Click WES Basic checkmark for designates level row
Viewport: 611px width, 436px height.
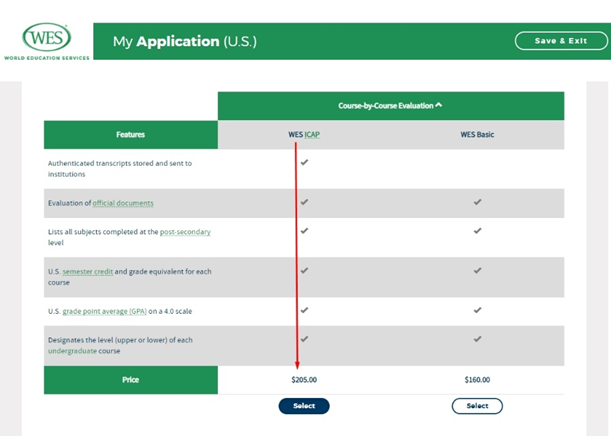click(477, 339)
